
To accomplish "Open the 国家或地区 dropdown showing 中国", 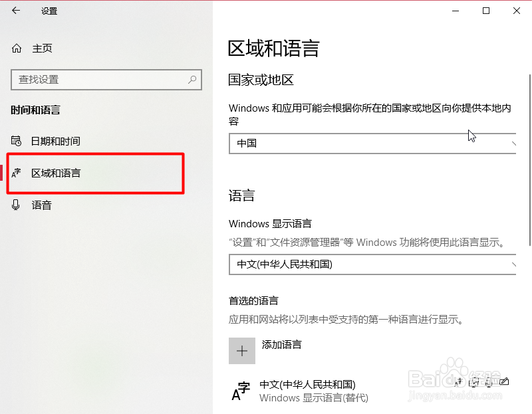I will 372,144.
